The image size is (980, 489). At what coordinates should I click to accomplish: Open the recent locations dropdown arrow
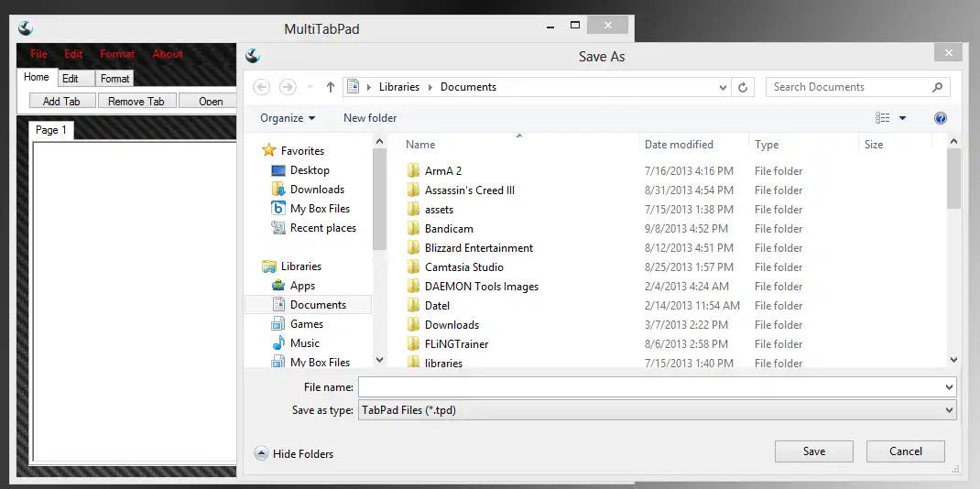(x=310, y=87)
